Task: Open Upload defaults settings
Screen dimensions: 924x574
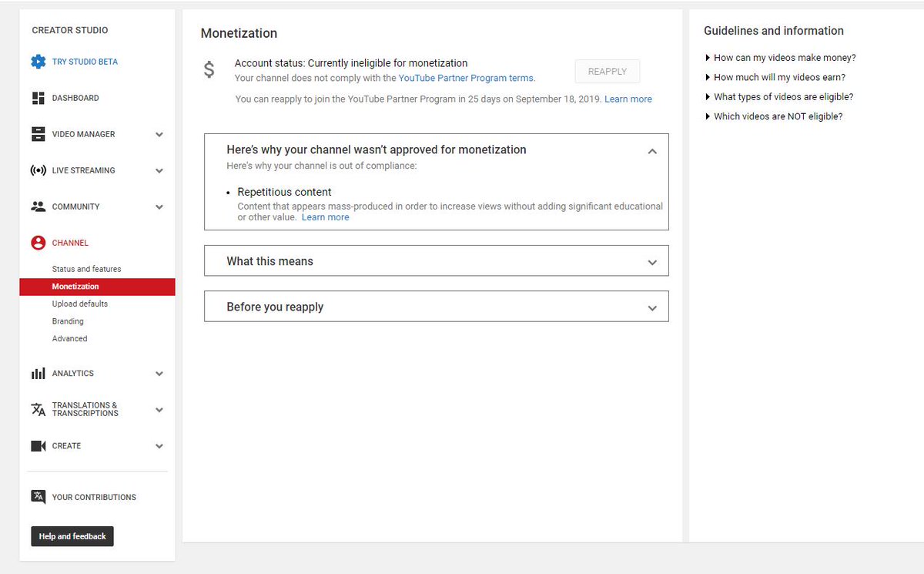Action: click(x=80, y=304)
